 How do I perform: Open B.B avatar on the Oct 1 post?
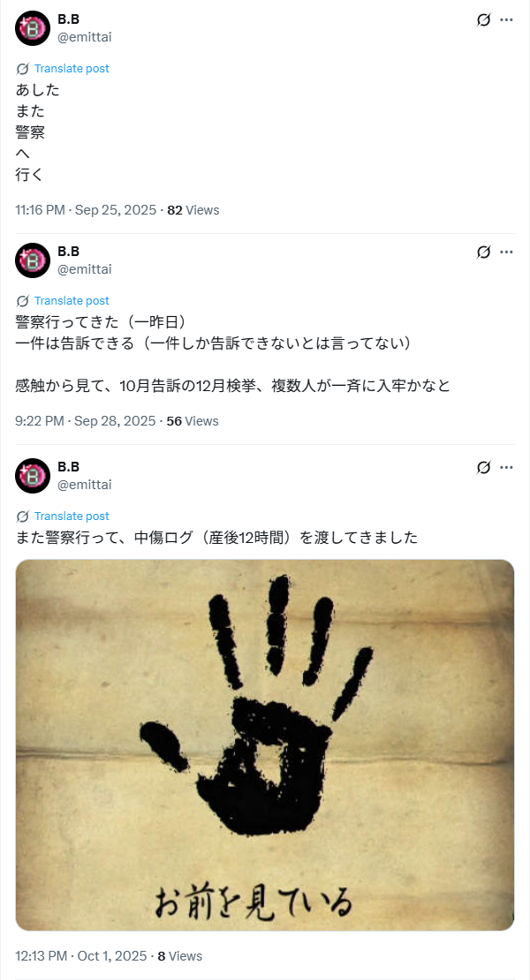[33, 476]
